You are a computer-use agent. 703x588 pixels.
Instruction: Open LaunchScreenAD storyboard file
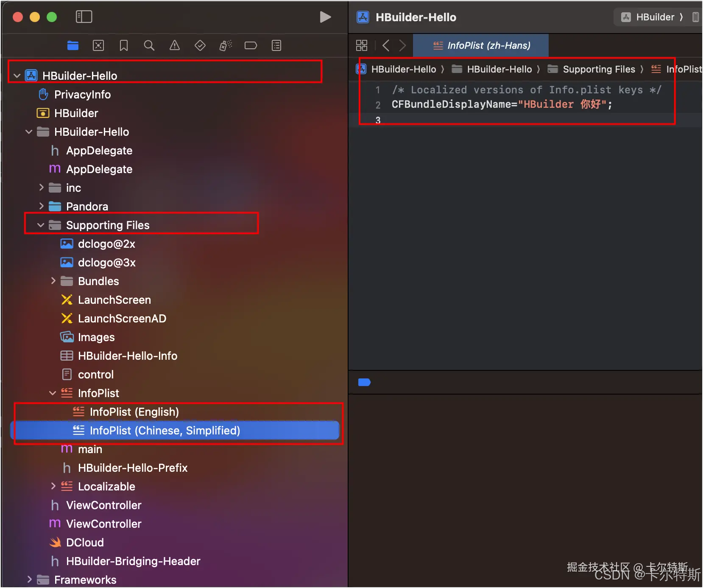122,319
